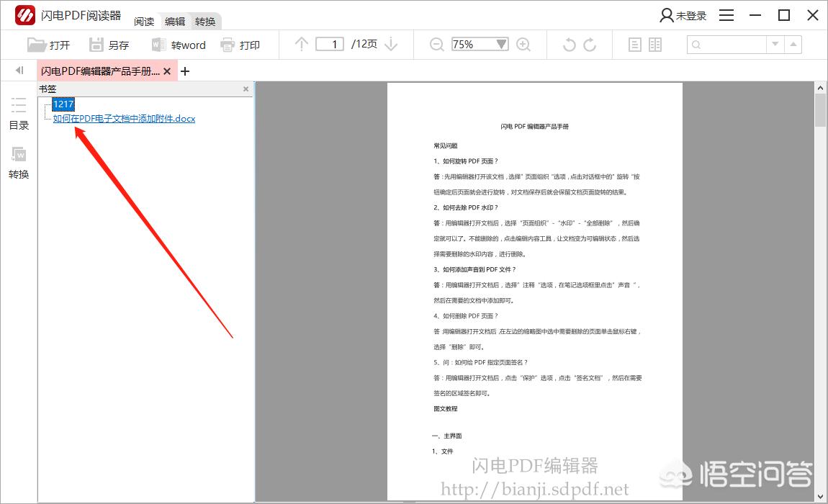The height and width of the screenshot is (504, 828).
Task: Switch to the 转换 (Convert) tab
Action: coord(205,22)
